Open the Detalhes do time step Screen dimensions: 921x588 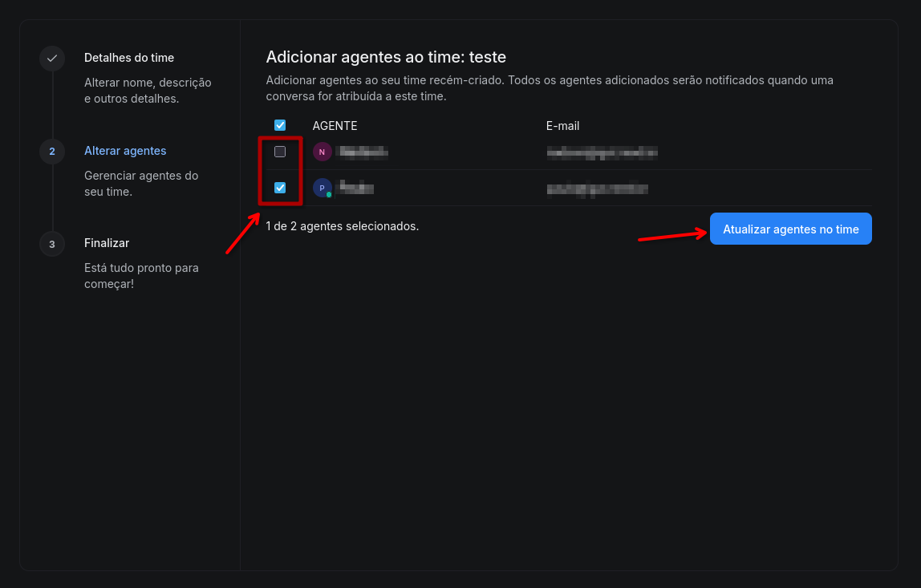(x=129, y=58)
